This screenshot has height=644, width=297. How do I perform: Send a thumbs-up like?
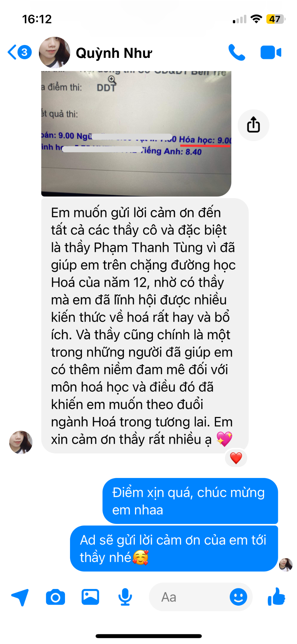pyautogui.click(x=276, y=597)
